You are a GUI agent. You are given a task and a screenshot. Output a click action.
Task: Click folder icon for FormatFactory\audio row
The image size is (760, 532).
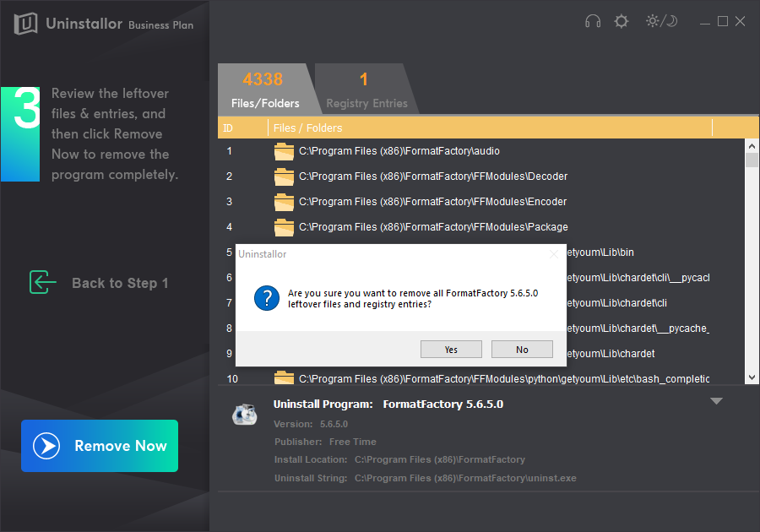point(284,151)
